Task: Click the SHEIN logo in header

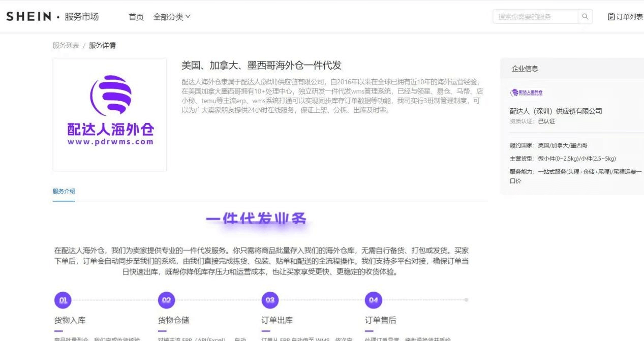Action: pos(28,17)
